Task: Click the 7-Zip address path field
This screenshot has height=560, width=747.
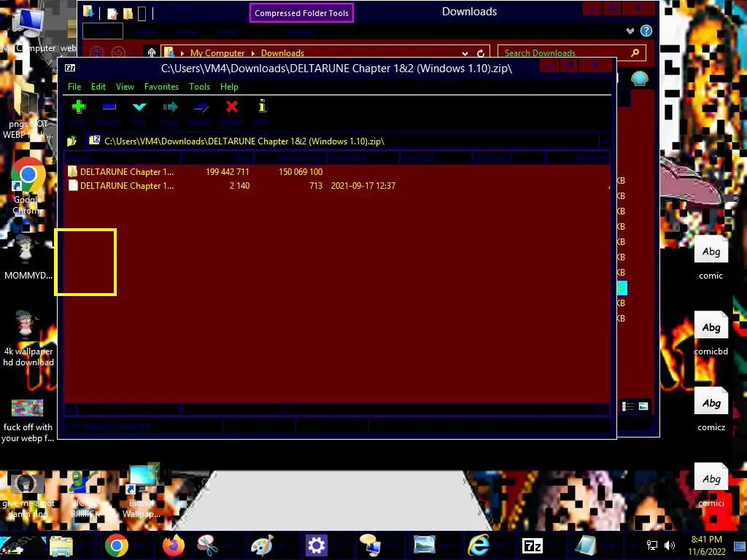Action: [x=343, y=141]
